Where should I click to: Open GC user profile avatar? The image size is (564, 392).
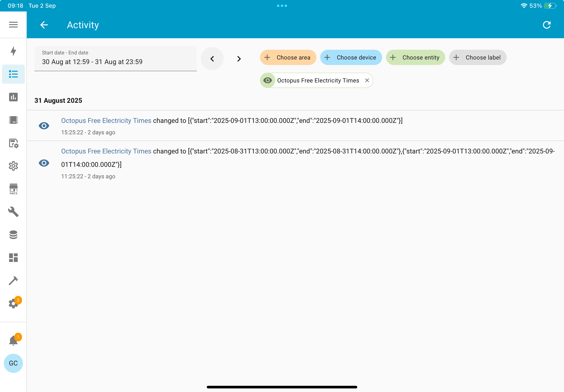[x=13, y=363]
